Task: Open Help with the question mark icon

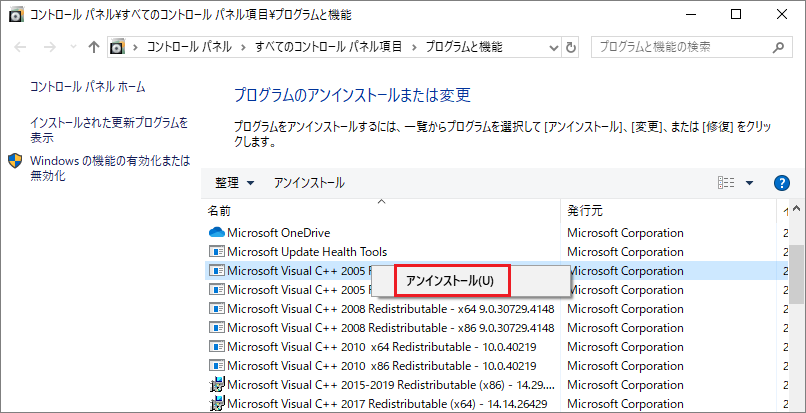Action: [781, 183]
